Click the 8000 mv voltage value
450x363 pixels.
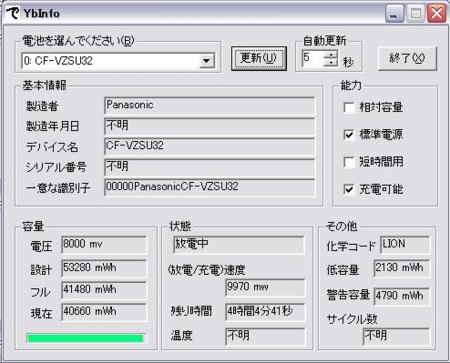coord(104,245)
